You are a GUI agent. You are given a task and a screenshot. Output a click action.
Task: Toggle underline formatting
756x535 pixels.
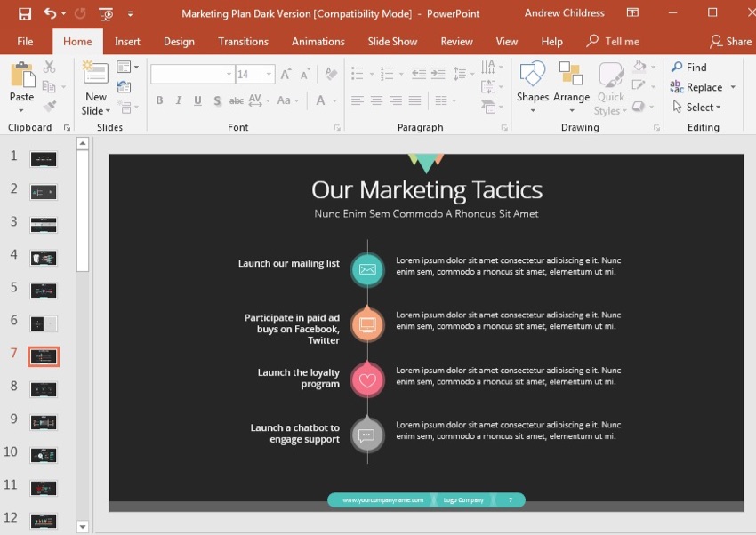pos(197,100)
